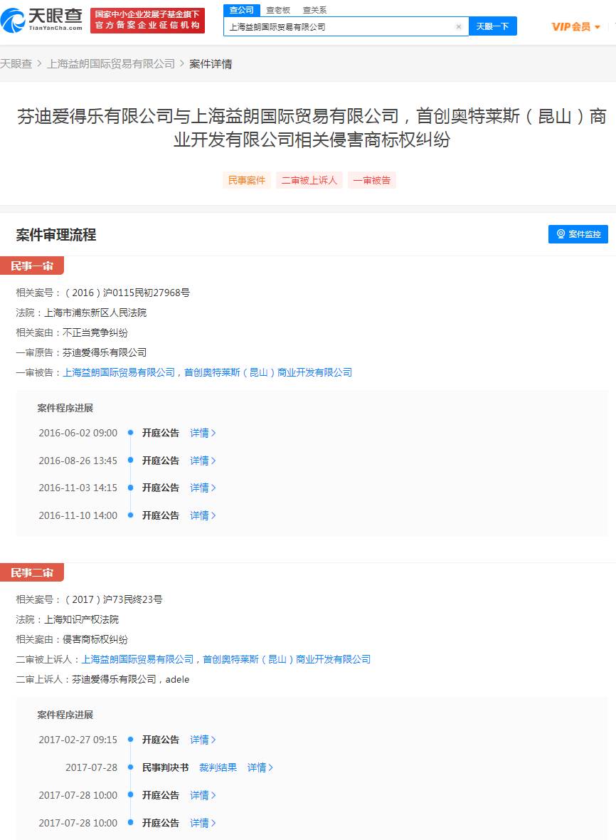The width and height of the screenshot is (616, 840).
Task: Open 裁判结果 for the 民事判决书
Action: [x=218, y=767]
